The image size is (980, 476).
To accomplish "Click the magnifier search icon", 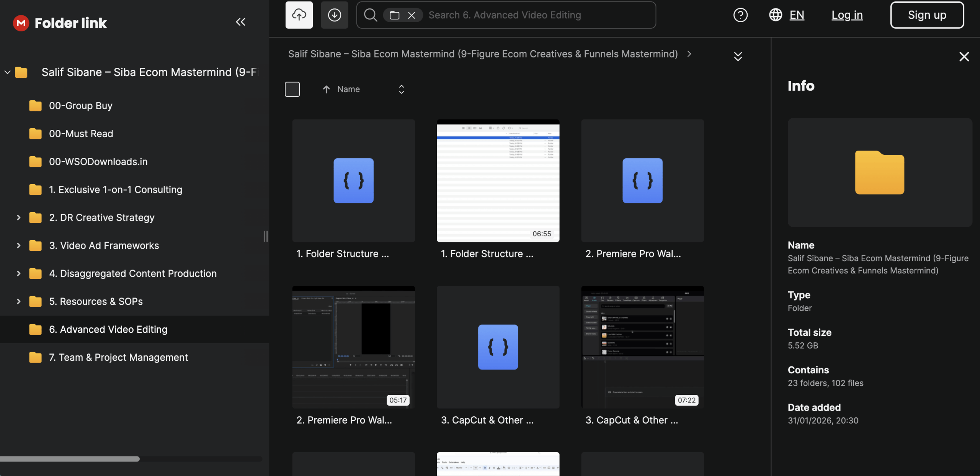I will click(370, 15).
